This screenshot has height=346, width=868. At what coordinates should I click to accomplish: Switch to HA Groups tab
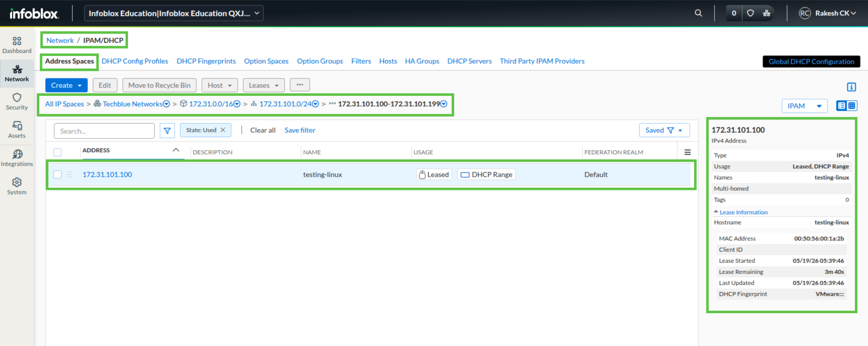[x=422, y=61]
